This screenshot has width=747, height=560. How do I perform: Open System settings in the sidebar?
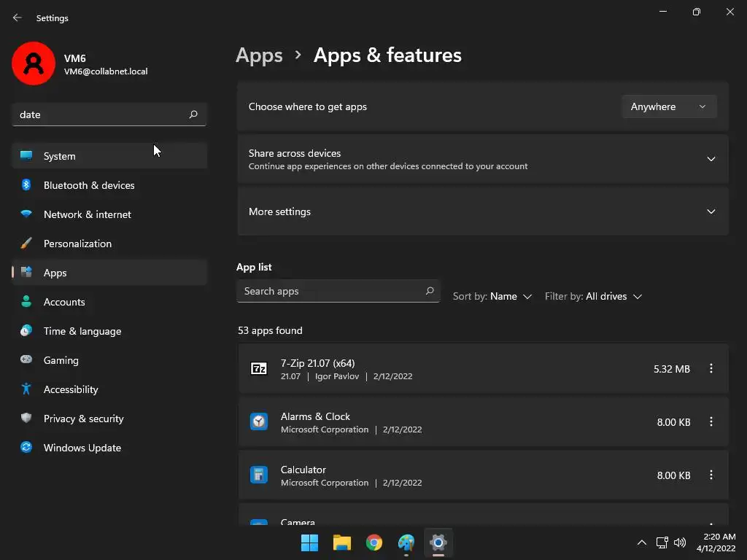point(60,156)
